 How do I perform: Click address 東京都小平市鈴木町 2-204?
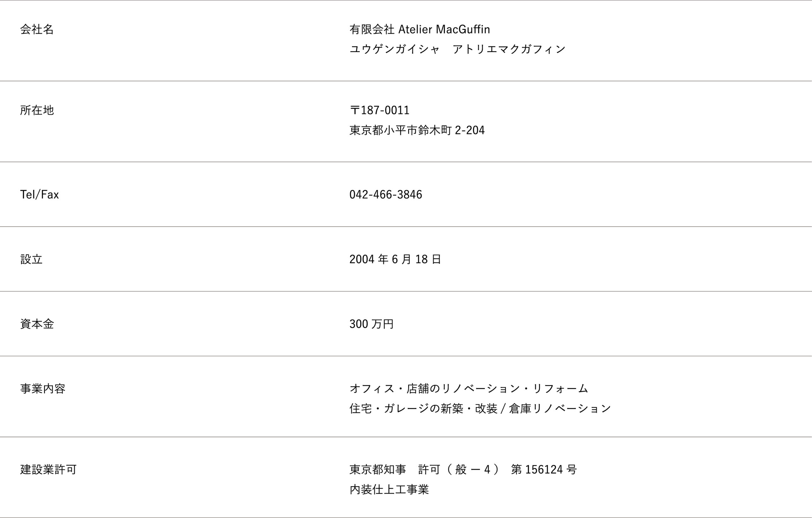[x=417, y=130]
